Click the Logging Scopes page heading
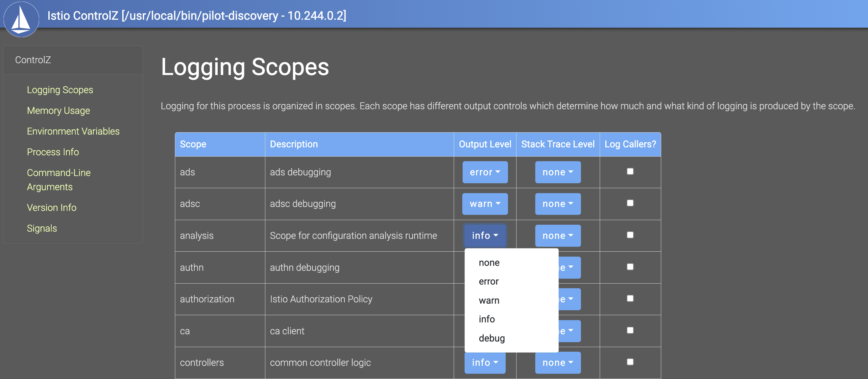868x379 pixels. [x=245, y=67]
